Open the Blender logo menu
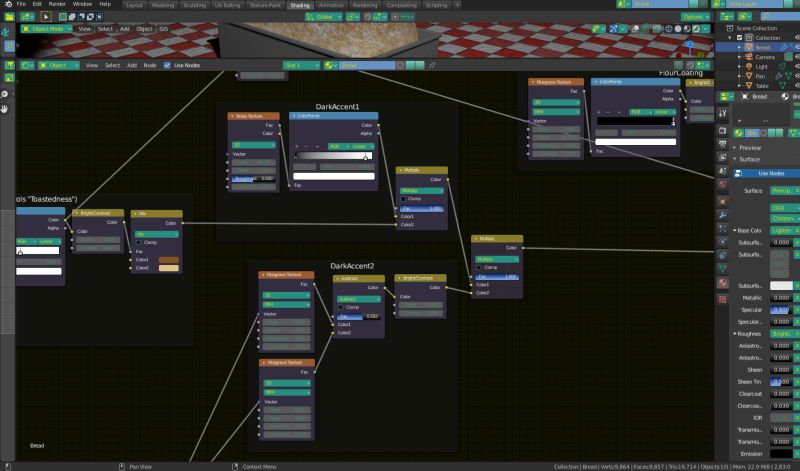The height and width of the screenshot is (471, 800). coord(8,4)
